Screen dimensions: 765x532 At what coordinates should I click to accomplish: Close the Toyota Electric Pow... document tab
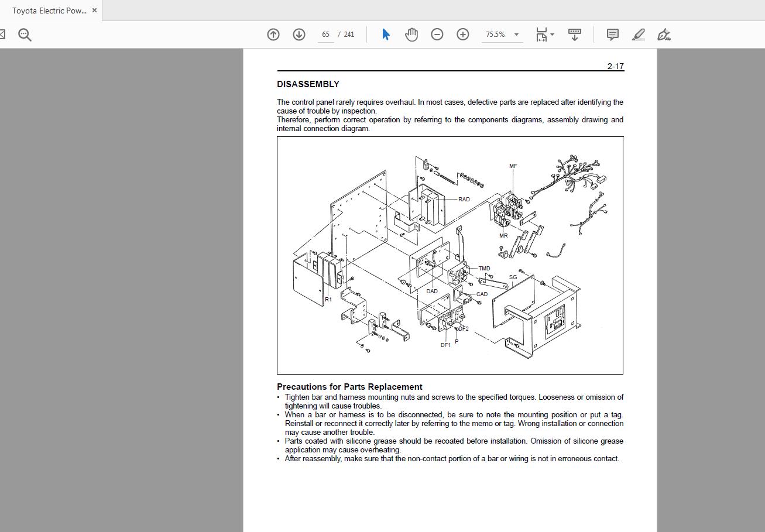pyautogui.click(x=94, y=10)
